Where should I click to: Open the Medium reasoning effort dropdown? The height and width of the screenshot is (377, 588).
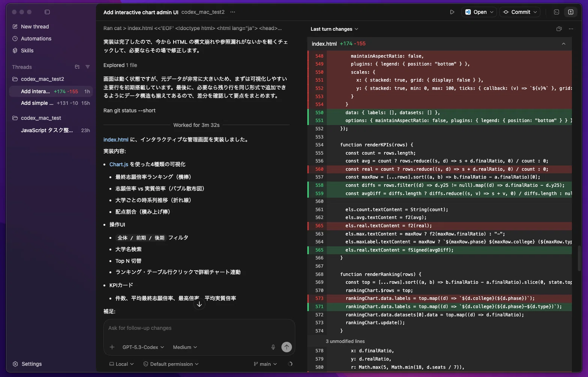pos(185,347)
